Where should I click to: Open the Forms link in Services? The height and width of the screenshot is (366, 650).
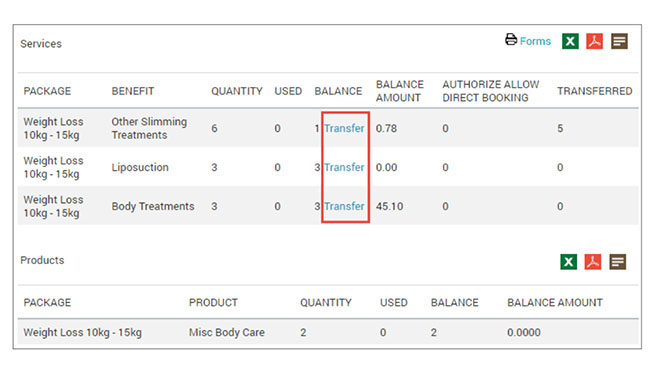pyautogui.click(x=535, y=41)
